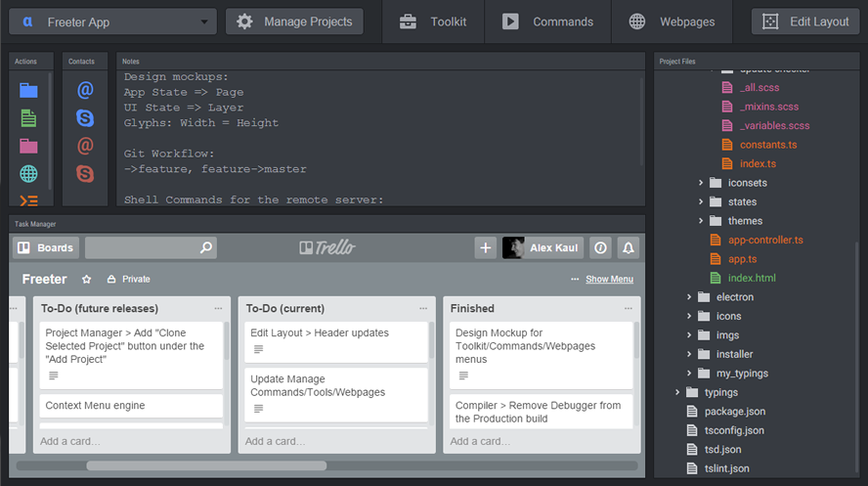Image resolution: width=868 pixels, height=486 pixels.
Task: Select the tslint.json file
Action: click(717, 468)
